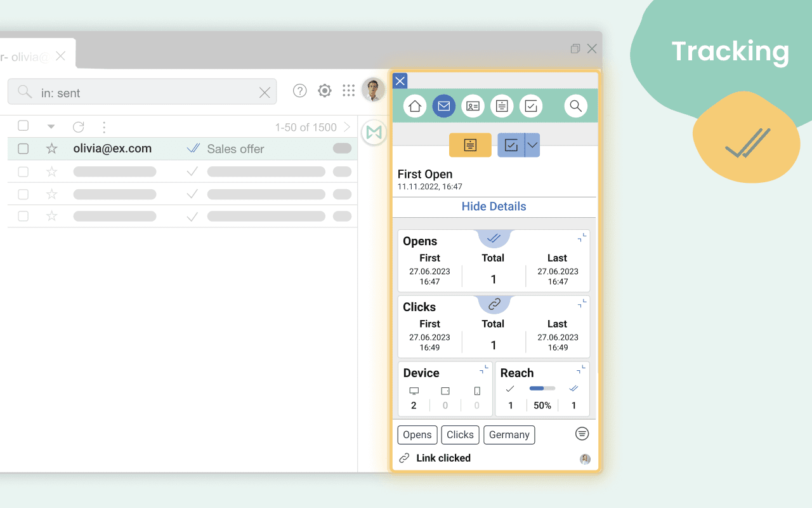Click the single check icon in Reach
Viewport: 812px width, 508px height.
pos(510,389)
